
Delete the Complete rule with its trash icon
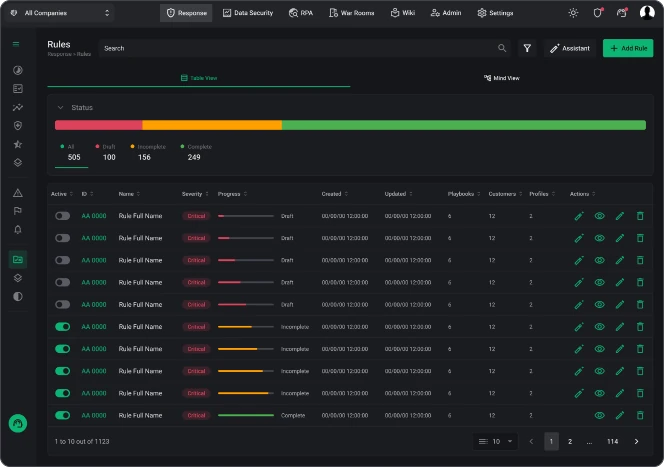click(x=640, y=415)
